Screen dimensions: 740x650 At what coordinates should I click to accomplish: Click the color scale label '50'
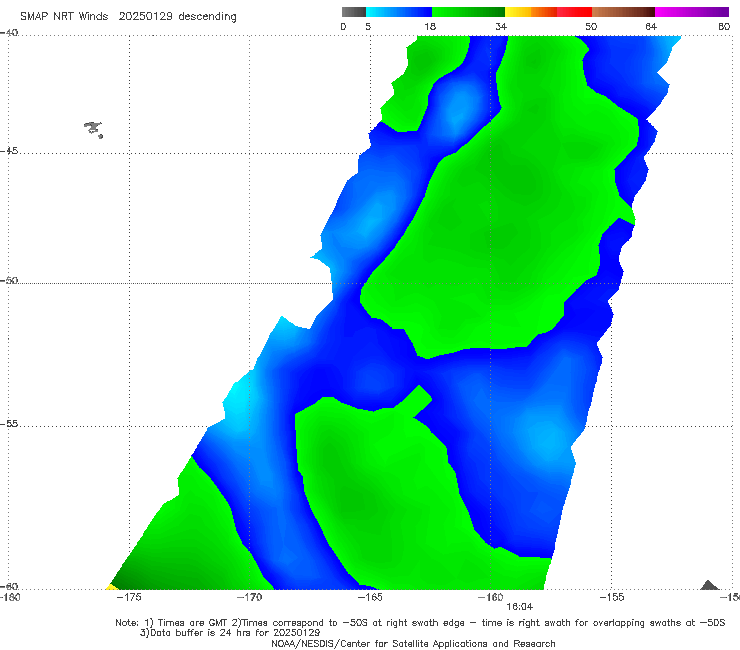591,26
